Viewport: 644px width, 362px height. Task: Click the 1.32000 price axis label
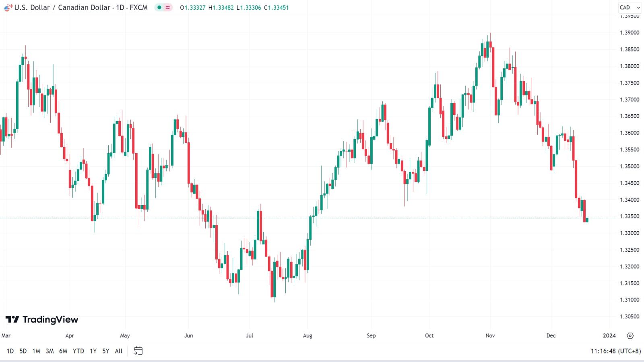630,267
